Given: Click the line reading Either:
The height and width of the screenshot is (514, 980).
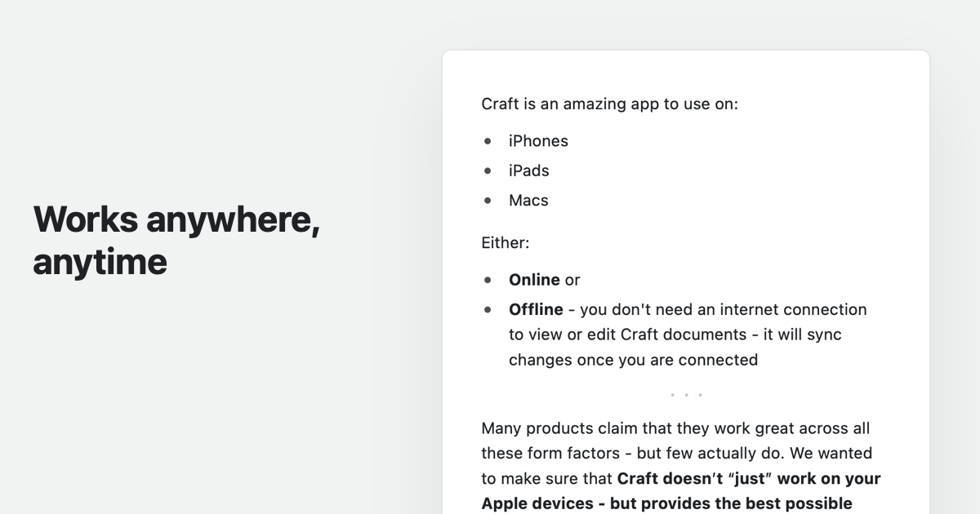Looking at the screenshot, I should tap(506, 242).
